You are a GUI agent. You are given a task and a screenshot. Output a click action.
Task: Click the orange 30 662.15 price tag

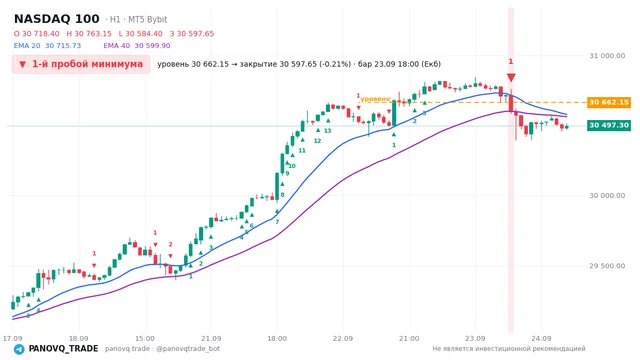click(609, 102)
